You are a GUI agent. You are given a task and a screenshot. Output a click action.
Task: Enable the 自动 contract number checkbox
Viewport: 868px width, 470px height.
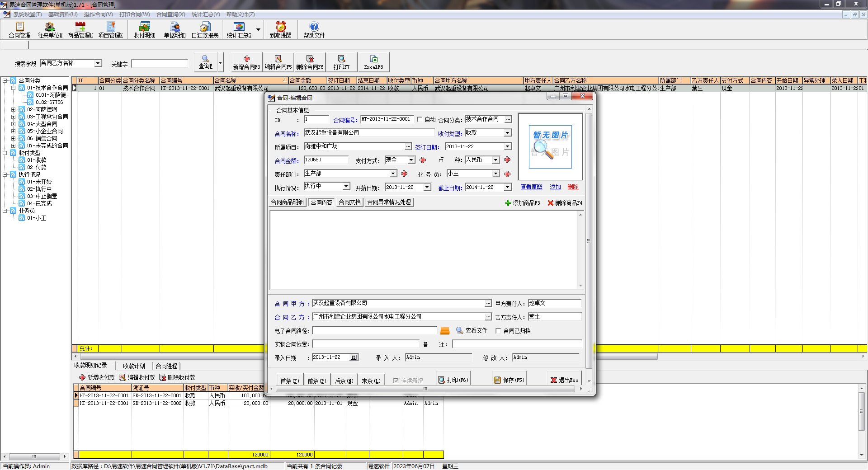[x=420, y=120]
